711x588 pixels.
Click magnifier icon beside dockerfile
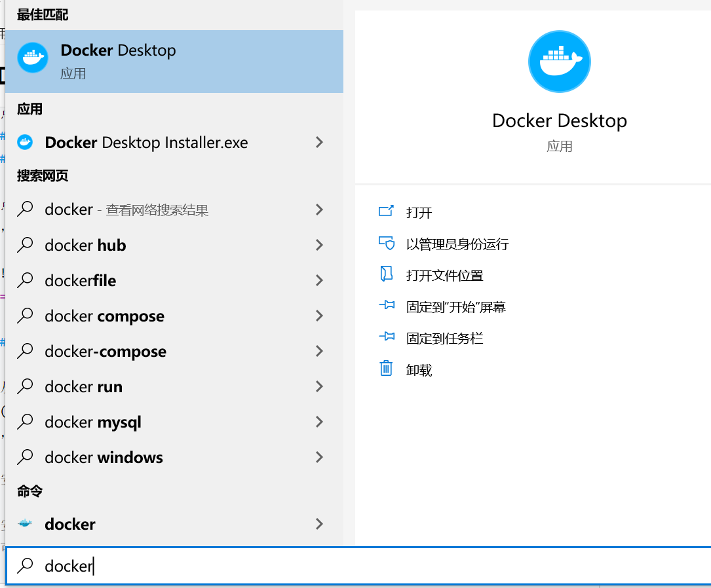[25, 280]
